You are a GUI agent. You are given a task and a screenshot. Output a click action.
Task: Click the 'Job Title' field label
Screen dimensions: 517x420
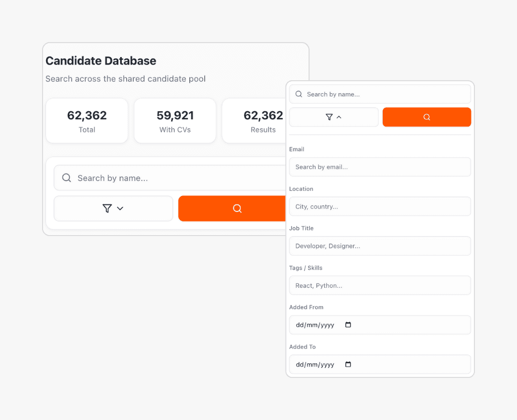click(302, 228)
